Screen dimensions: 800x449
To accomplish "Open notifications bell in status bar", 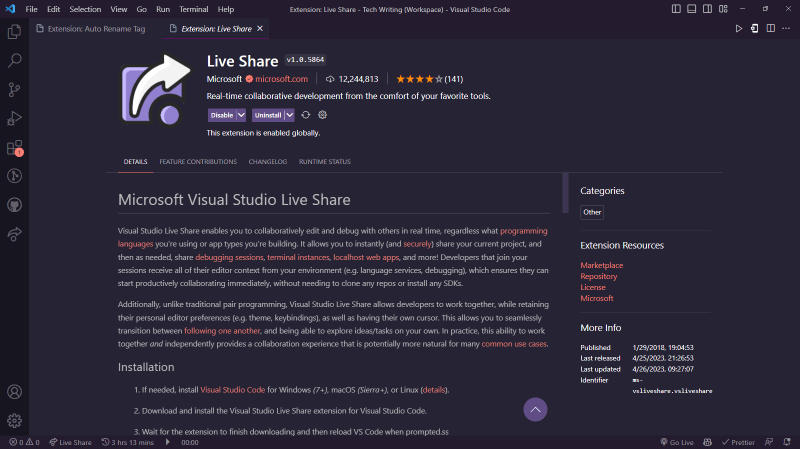I will tap(787, 442).
